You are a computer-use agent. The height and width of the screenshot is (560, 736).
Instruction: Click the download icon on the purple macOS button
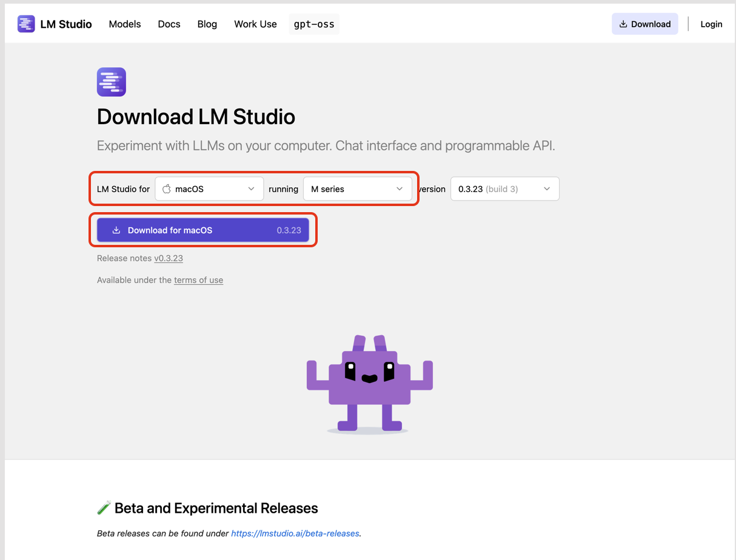(x=116, y=230)
